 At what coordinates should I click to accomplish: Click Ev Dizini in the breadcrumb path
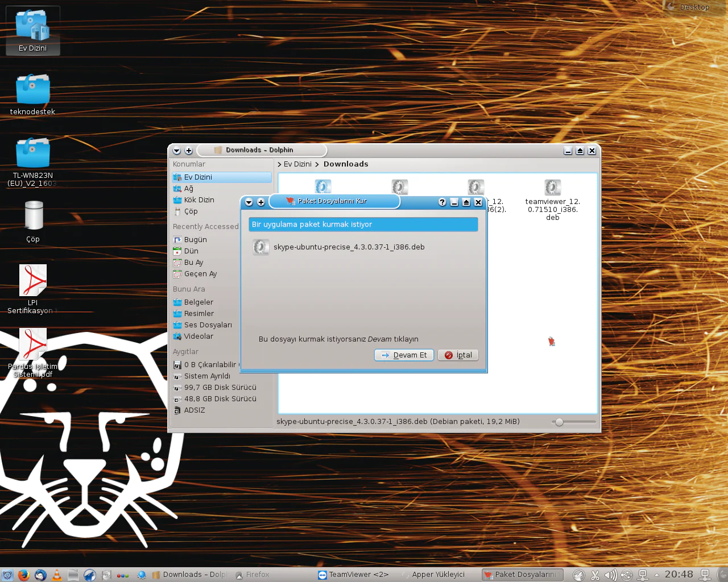click(297, 164)
